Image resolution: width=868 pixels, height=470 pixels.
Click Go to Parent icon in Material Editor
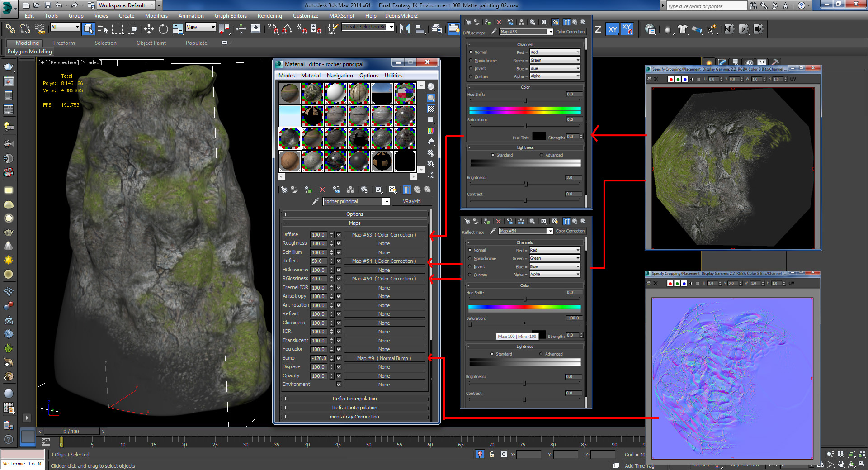point(417,190)
